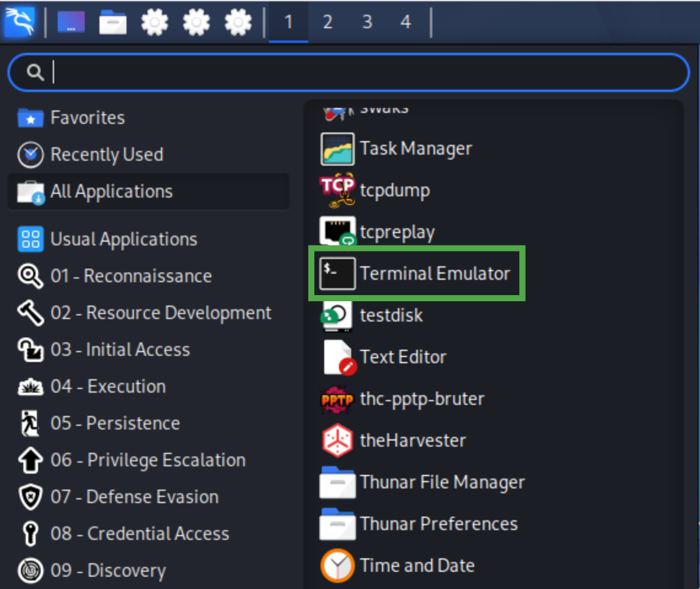Focus the application search field
The height and width of the screenshot is (589, 700).
pyautogui.click(x=349, y=72)
